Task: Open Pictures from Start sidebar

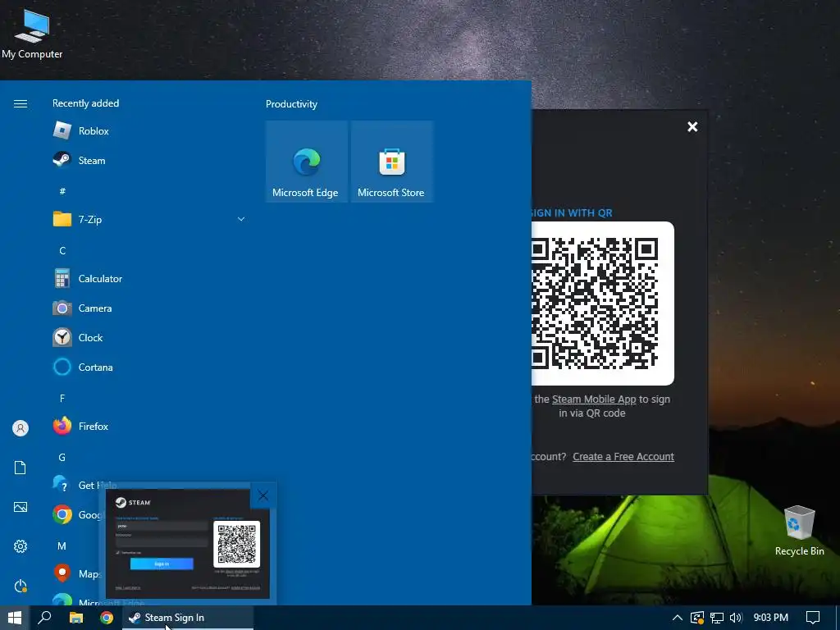Action: [21, 507]
